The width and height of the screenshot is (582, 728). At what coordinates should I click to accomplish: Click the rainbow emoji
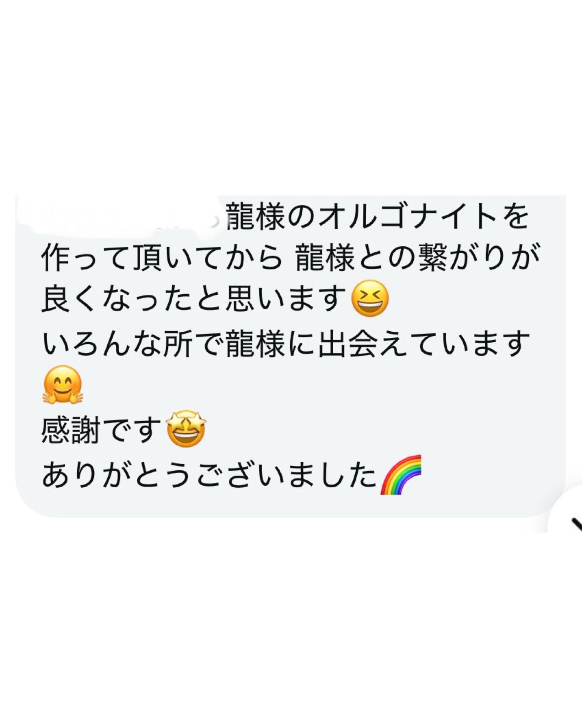(x=400, y=474)
